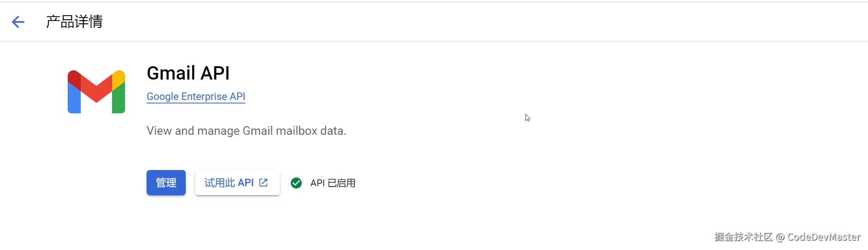Click the word "API" in the main heading
Image resolution: width=868 pixels, height=250 pixels.
click(215, 73)
